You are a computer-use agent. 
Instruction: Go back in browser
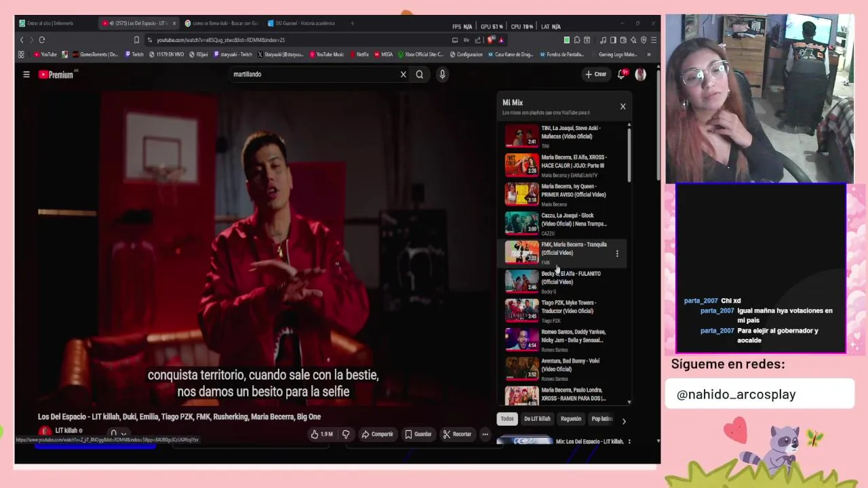[22, 40]
